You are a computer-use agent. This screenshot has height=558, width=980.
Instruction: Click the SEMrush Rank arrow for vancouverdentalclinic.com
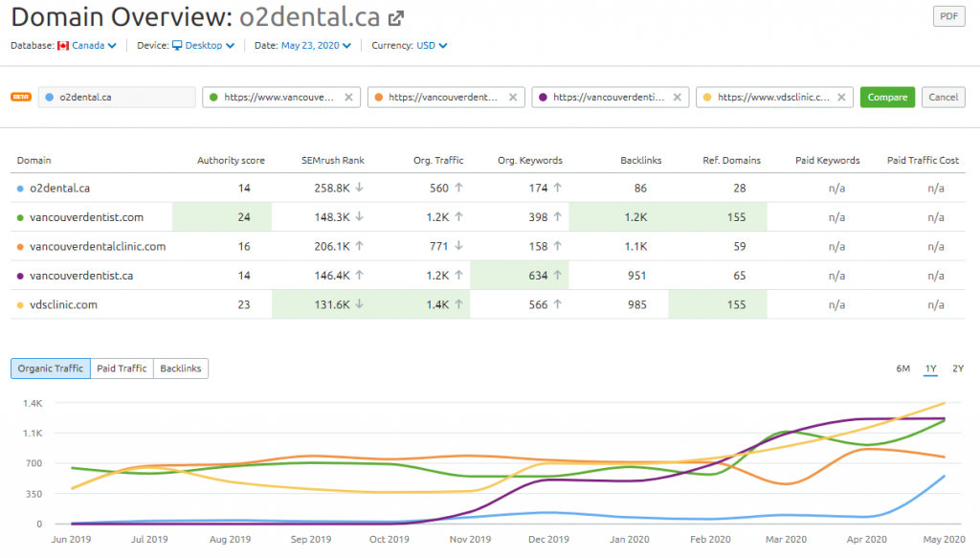pyautogui.click(x=360, y=246)
